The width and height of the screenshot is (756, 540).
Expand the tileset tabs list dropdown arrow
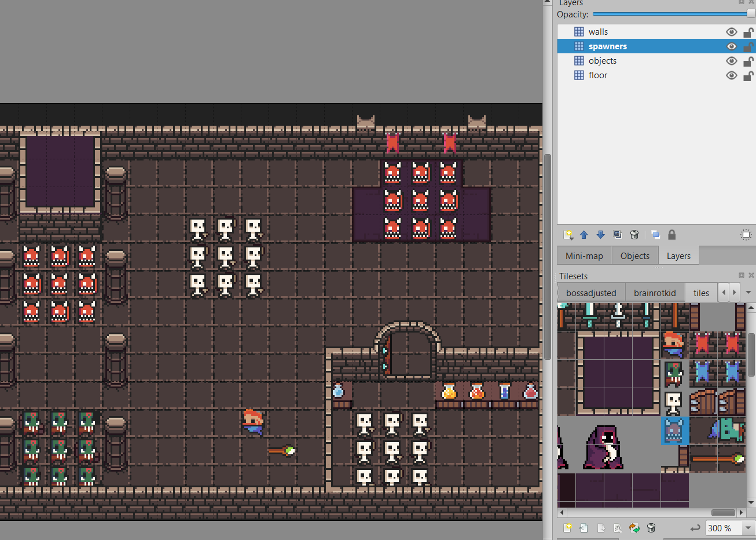[748, 293]
